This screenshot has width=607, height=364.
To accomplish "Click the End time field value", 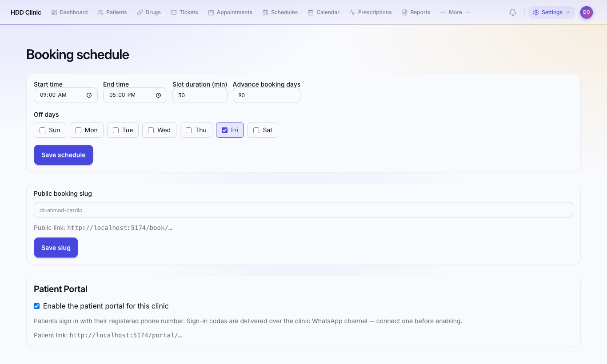I will [122, 95].
